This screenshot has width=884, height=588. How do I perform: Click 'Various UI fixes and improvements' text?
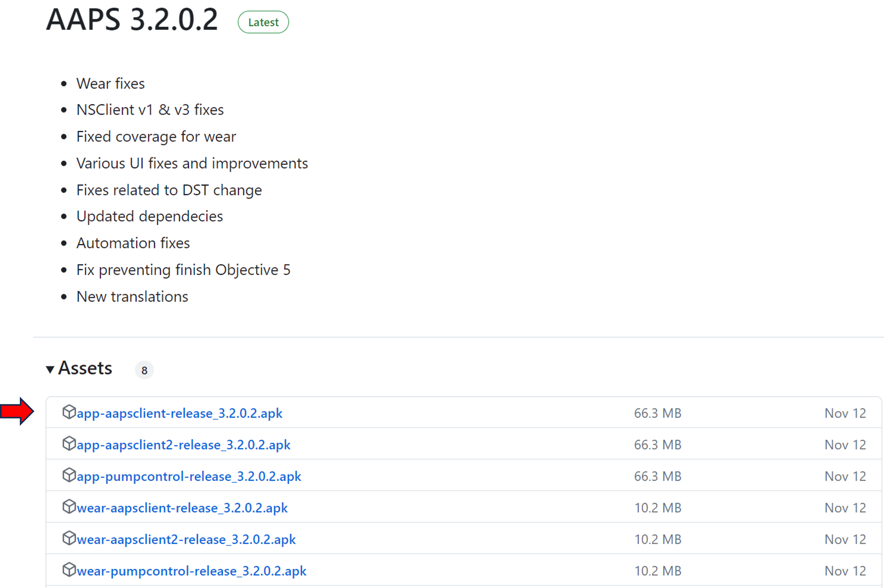coord(192,164)
